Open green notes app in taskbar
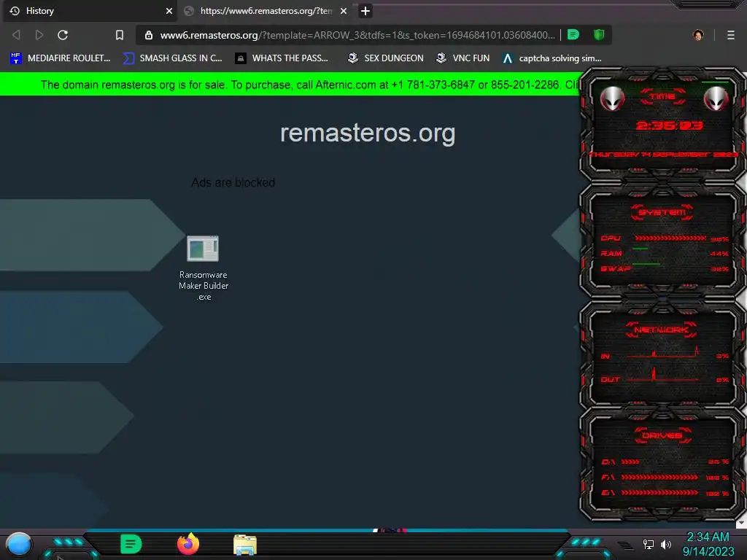The image size is (747, 560). click(x=131, y=544)
